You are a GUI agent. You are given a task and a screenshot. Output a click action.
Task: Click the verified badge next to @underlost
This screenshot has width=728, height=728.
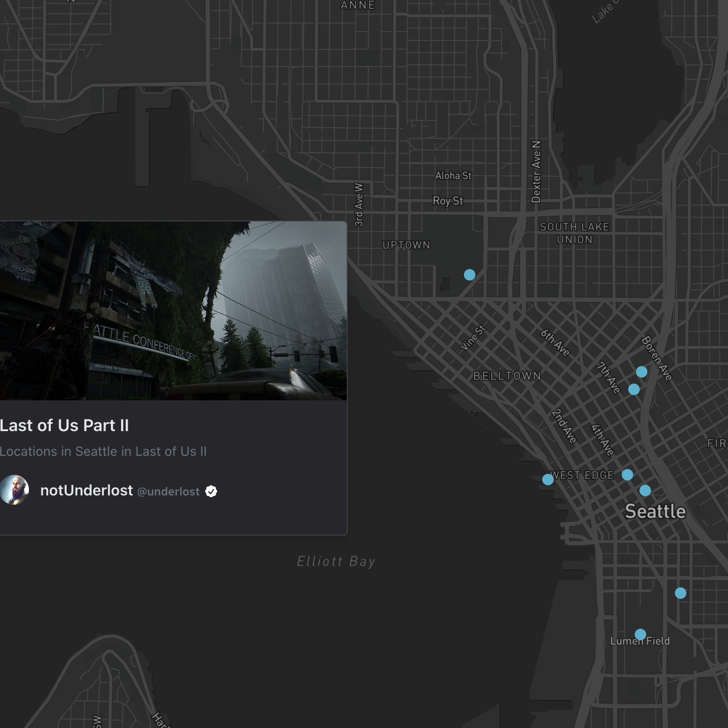click(x=211, y=491)
